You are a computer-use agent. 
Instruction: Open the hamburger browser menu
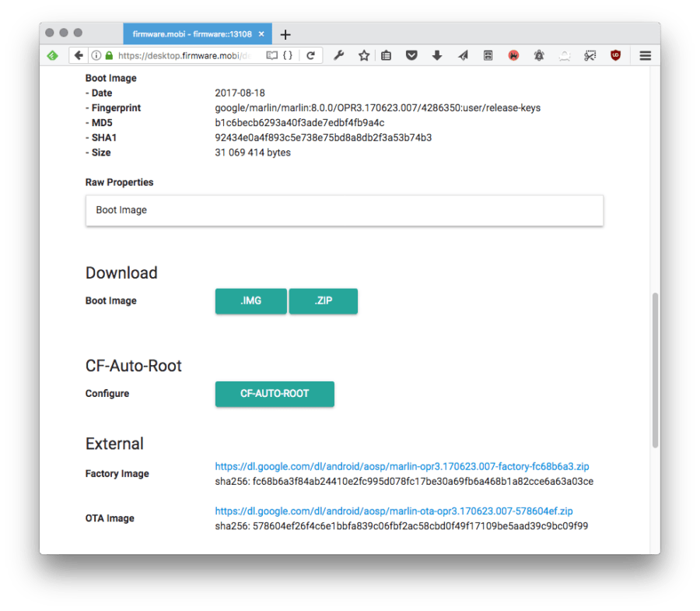point(645,55)
